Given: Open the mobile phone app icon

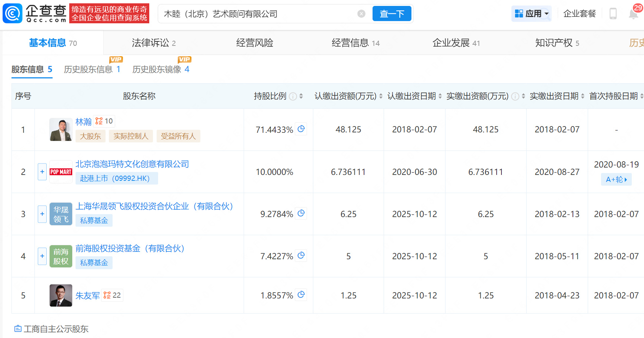Looking at the screenshot, I should pos(613,14).
